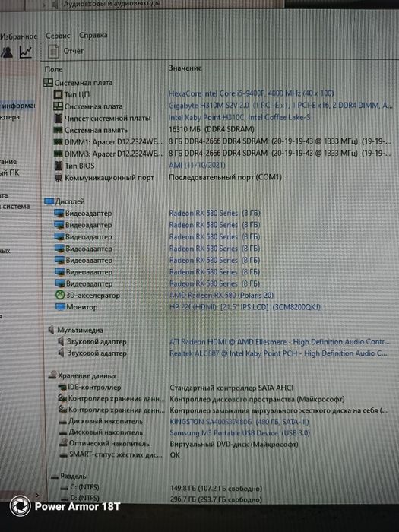Click the Значение column header
This screenshot has width=399, height=532.
pyautogui.click(x=185, y=68)
